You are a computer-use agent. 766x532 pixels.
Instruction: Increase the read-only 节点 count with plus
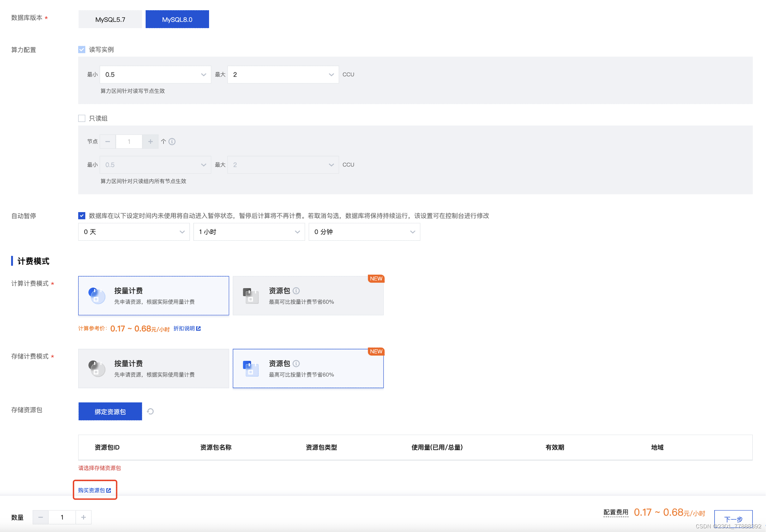150,142
